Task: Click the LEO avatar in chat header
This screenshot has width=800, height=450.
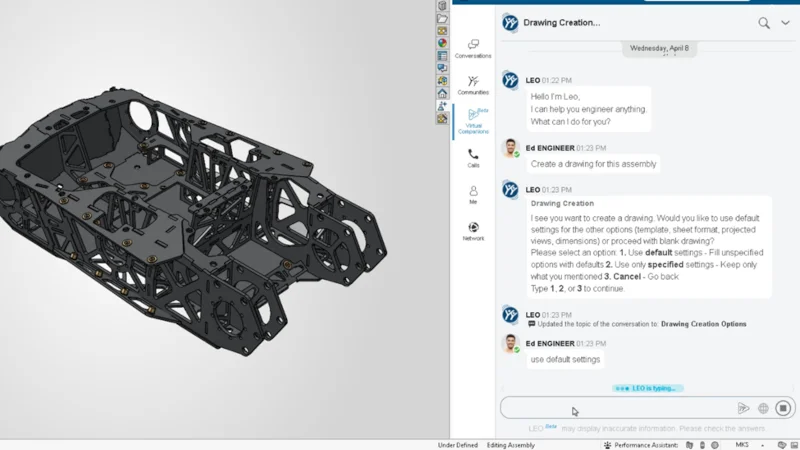Action: coord(510,23)
